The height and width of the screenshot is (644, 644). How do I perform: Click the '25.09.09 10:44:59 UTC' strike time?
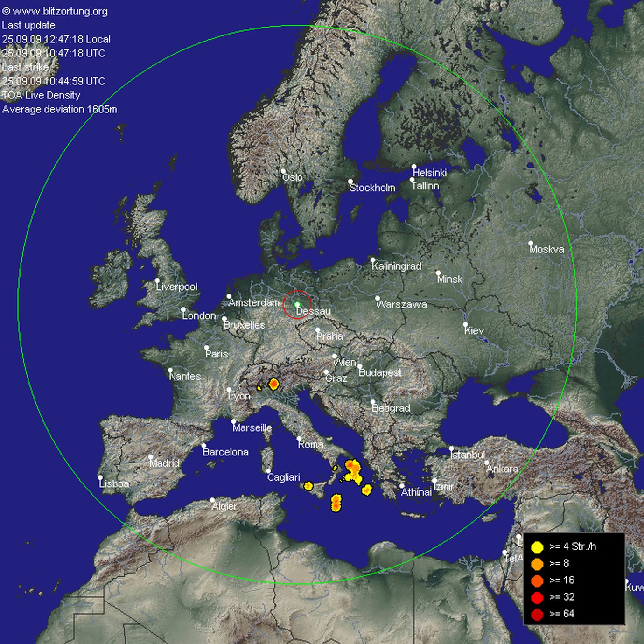[x=54, y=81]
